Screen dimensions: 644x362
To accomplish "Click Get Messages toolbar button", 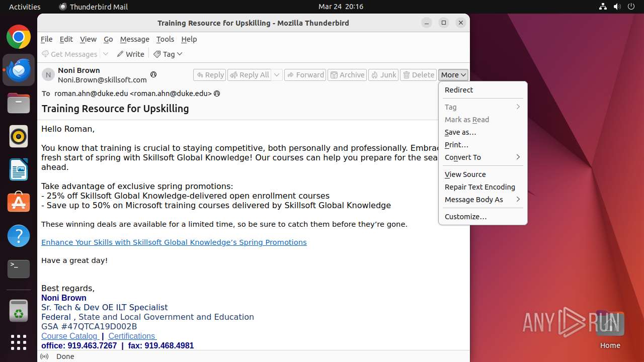I will [69, 54].
